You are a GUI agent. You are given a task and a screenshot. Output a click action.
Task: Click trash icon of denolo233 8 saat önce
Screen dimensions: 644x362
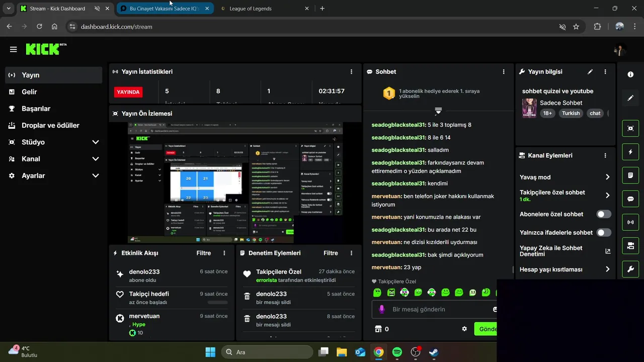247,319
